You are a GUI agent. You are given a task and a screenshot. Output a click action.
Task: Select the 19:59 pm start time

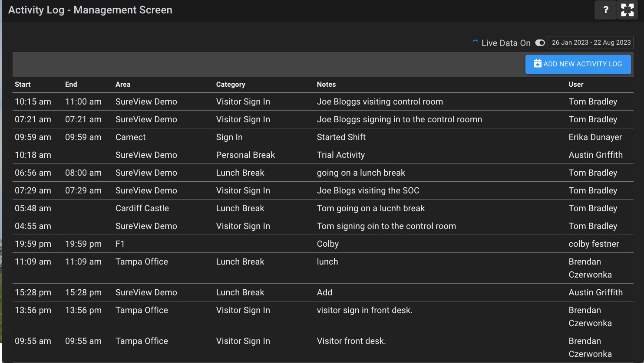click(x=33, y=244)
